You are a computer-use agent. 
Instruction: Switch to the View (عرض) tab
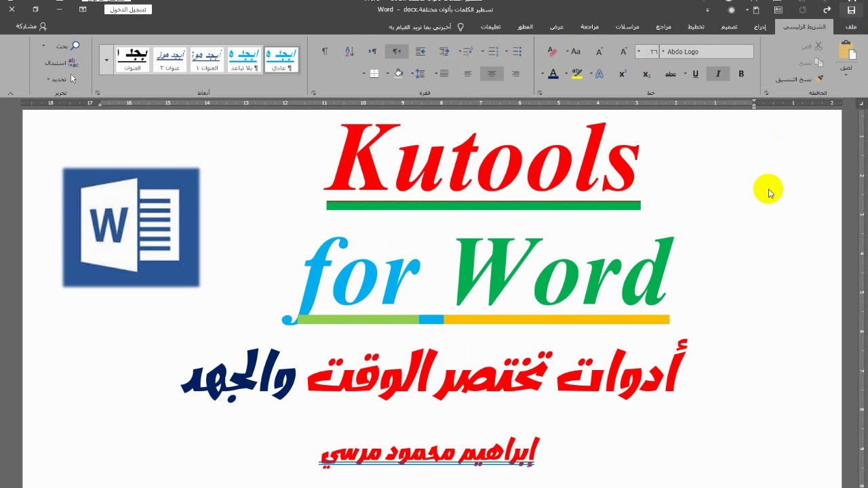[x=556, y=27]
